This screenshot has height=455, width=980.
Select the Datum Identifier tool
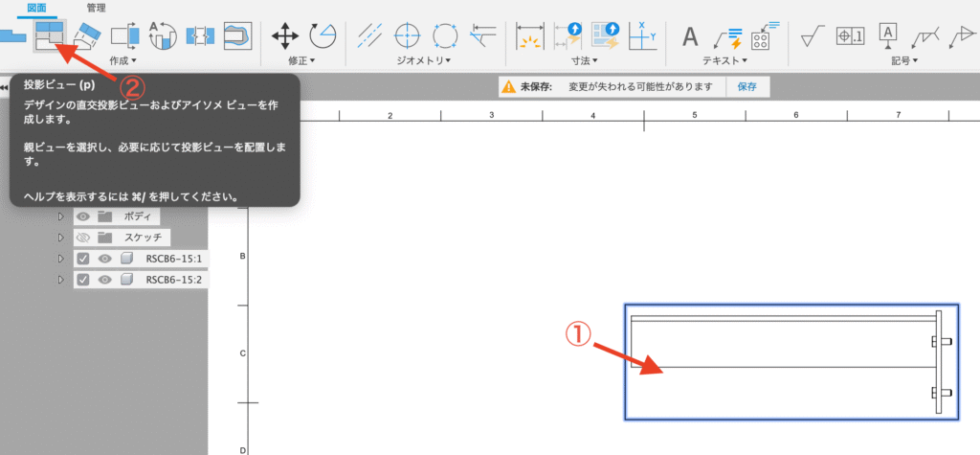click(888, 35)
